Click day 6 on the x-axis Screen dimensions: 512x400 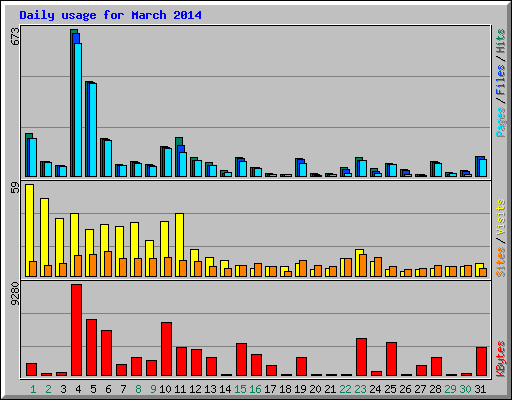108,389
